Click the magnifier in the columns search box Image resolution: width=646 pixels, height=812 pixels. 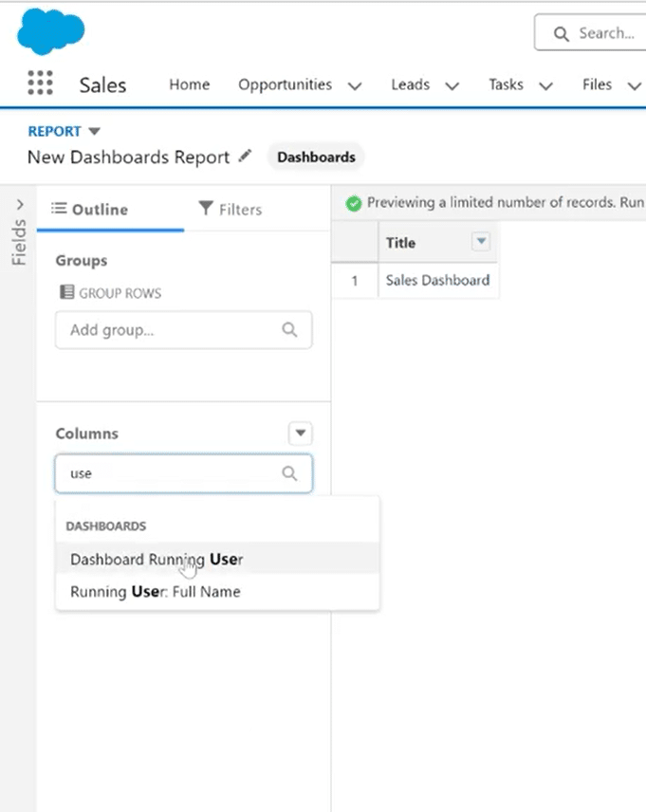[289, 472]
